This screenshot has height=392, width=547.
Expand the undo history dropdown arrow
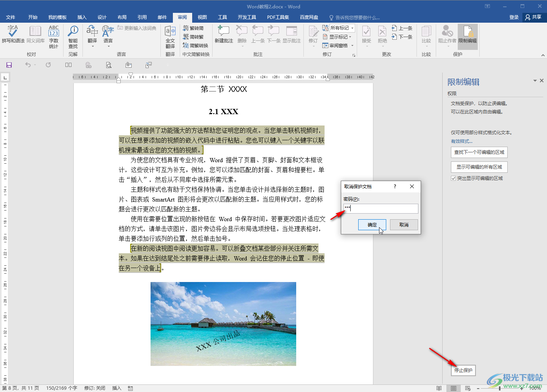pos(35,65)
